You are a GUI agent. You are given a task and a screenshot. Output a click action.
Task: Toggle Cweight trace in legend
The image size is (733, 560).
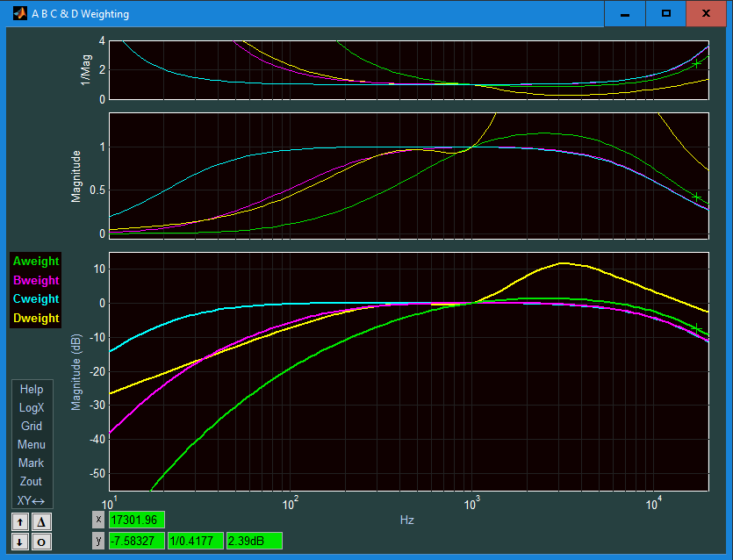pyautogui.click(x=36, y=299)
